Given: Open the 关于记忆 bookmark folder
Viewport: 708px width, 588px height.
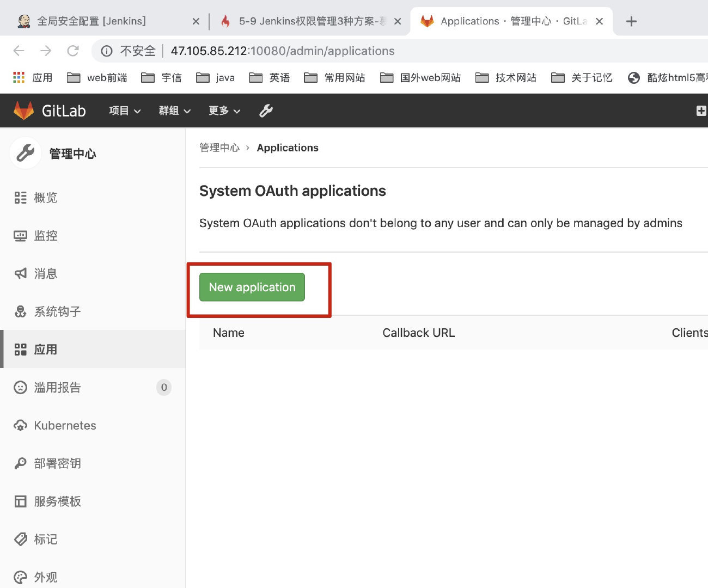Looking at the screenshot, I should 582,78.
